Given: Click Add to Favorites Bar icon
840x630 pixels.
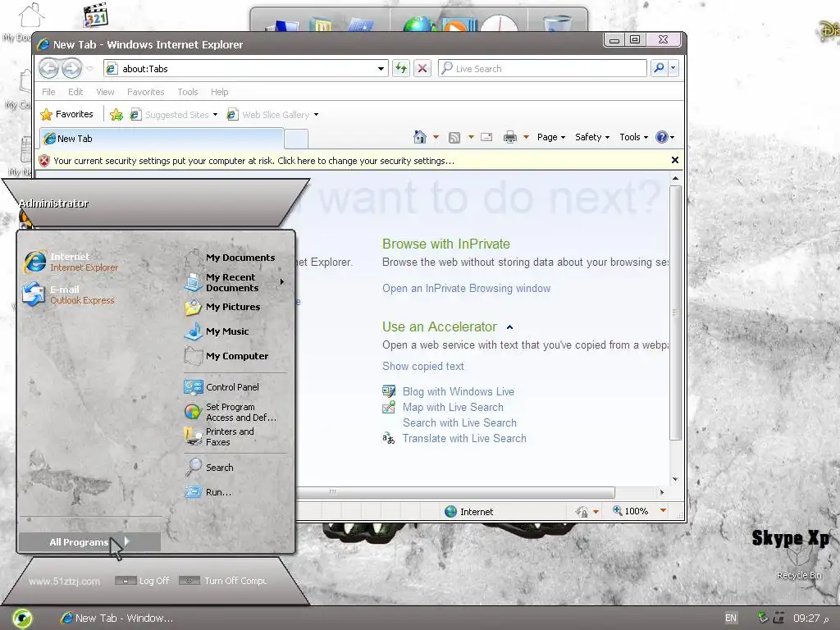Looking at the screenshot, I should (116, 114).
